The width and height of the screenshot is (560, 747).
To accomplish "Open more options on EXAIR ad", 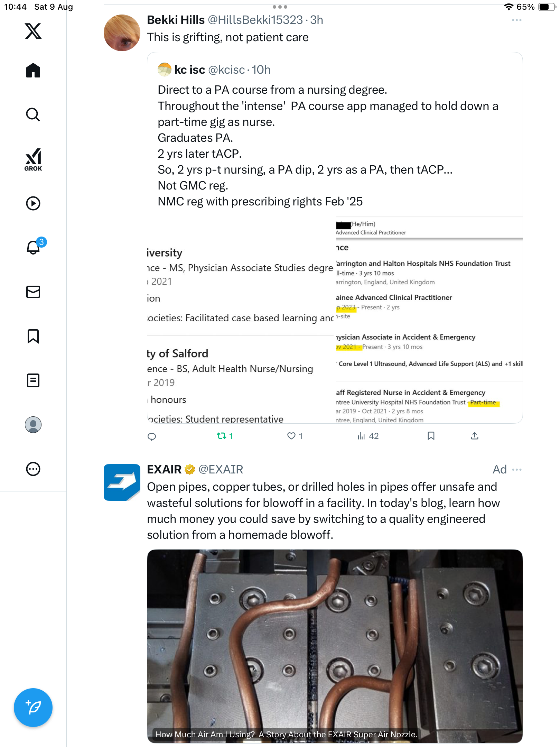I will 516,470.
